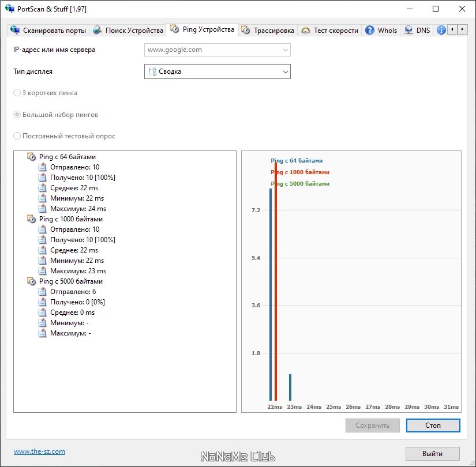Open the www.the-sz.com link
476x467 pixels.
pyautogui.click(x=39, y=451)
